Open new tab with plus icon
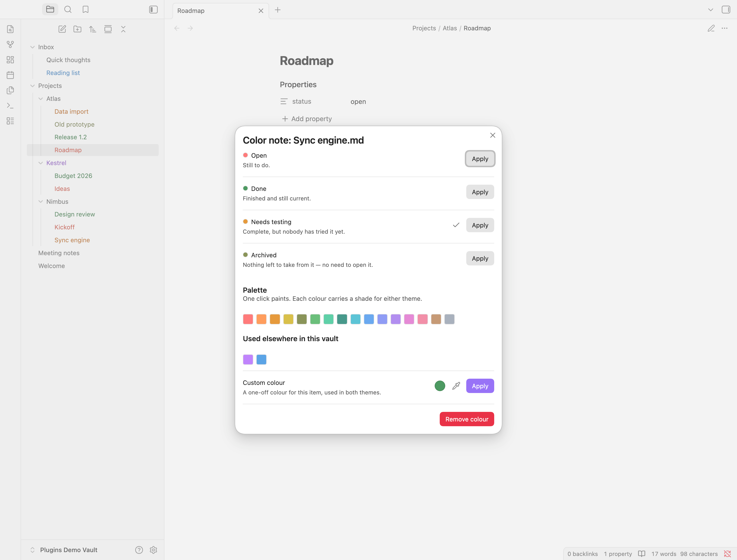This screenshot has height=560, width=737. click(x=278, y=10)
